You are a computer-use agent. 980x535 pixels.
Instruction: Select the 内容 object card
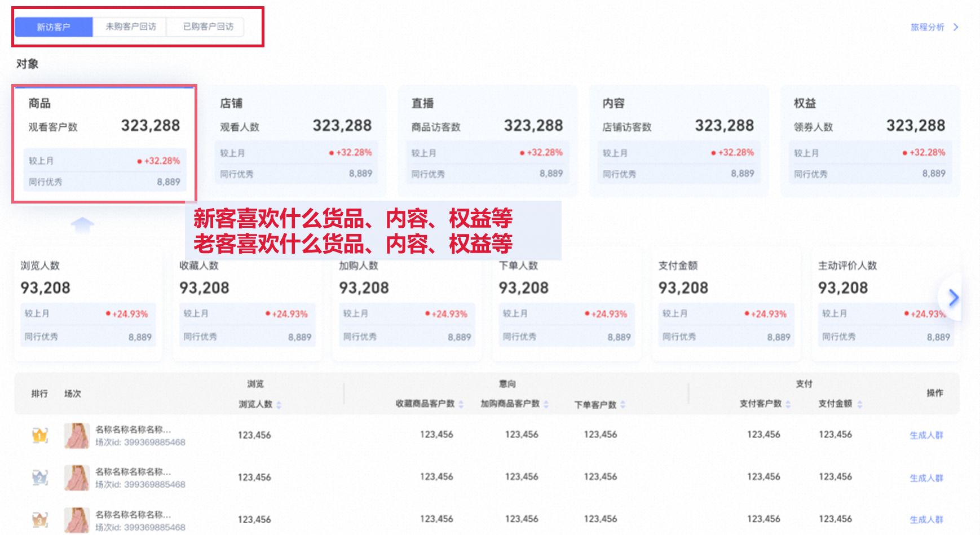[x=679, y=141]
